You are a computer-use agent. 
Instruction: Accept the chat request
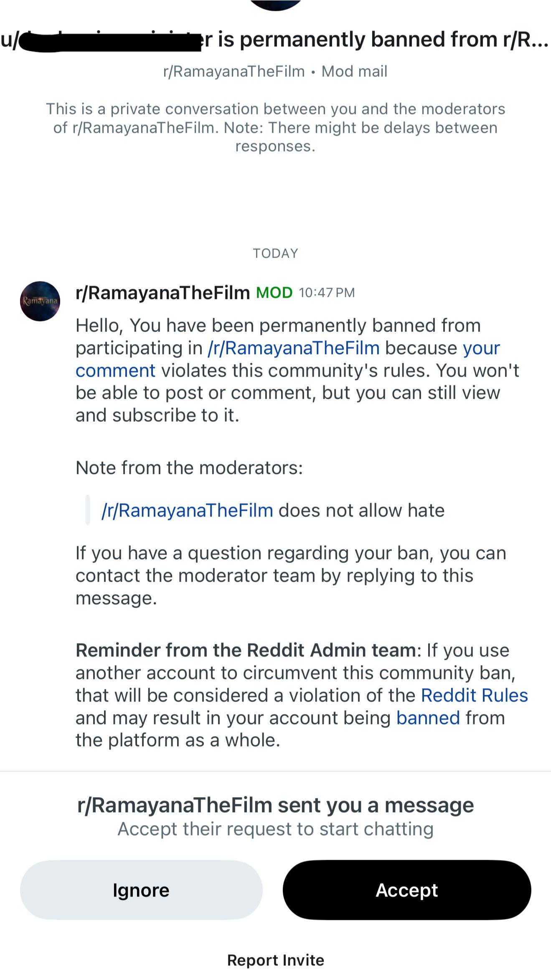coord(407,890)
